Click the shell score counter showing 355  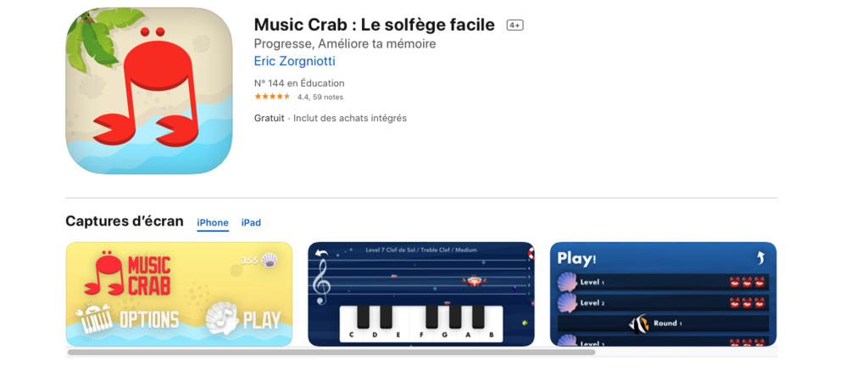tap(259, 260)
